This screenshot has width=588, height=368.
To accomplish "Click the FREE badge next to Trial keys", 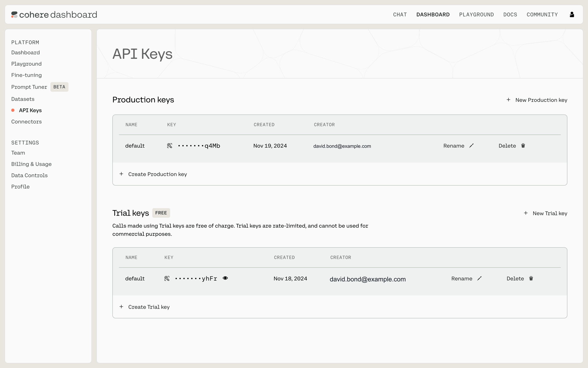I will [x=161, y=213].
